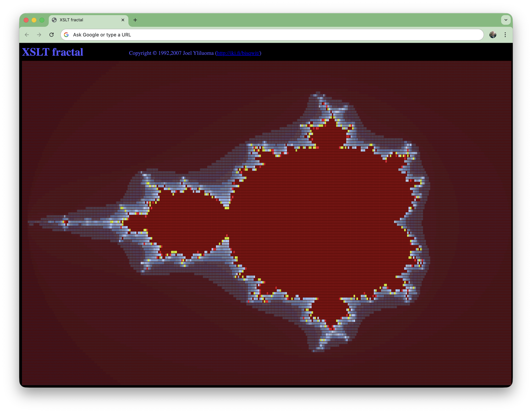Image resolution: width=532 pixels, height=413 pixels.
Task: Close the XSLT fractal tab
Action: point(123,20)
